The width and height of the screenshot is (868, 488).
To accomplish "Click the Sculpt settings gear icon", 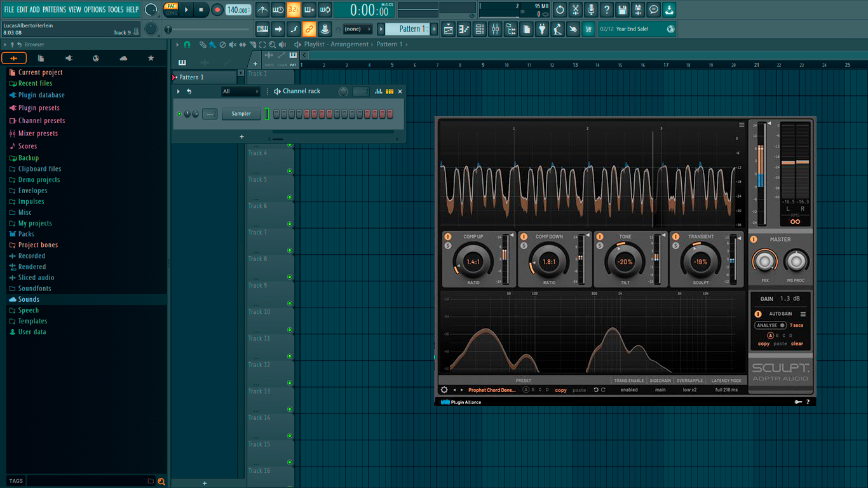I will (444, 390).
